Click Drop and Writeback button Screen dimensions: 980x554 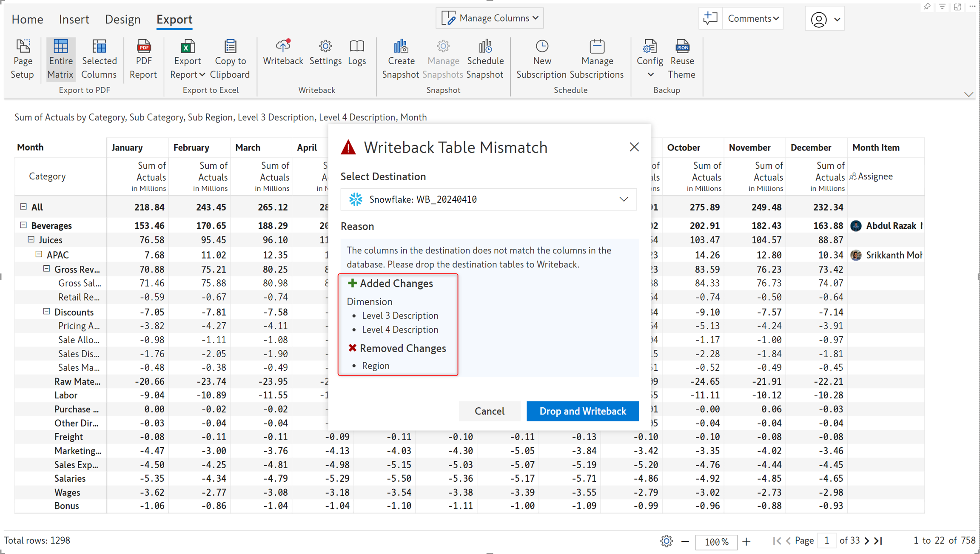582,411
